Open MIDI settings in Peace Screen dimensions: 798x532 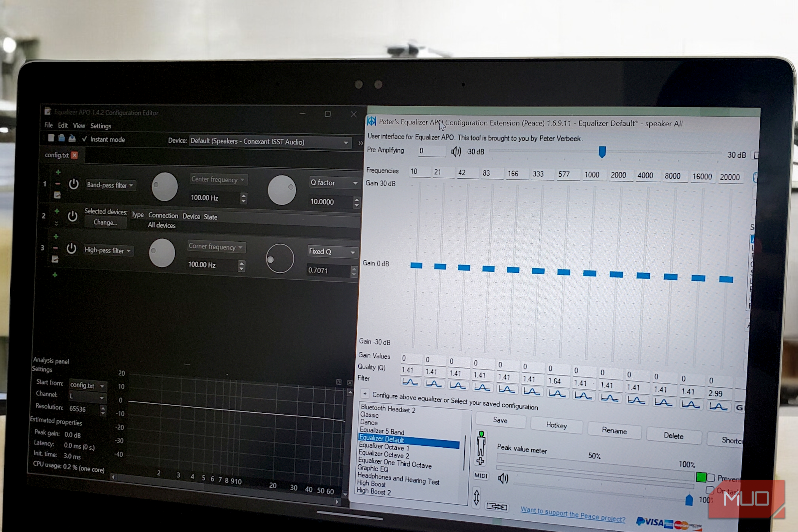tap(481, 476)
